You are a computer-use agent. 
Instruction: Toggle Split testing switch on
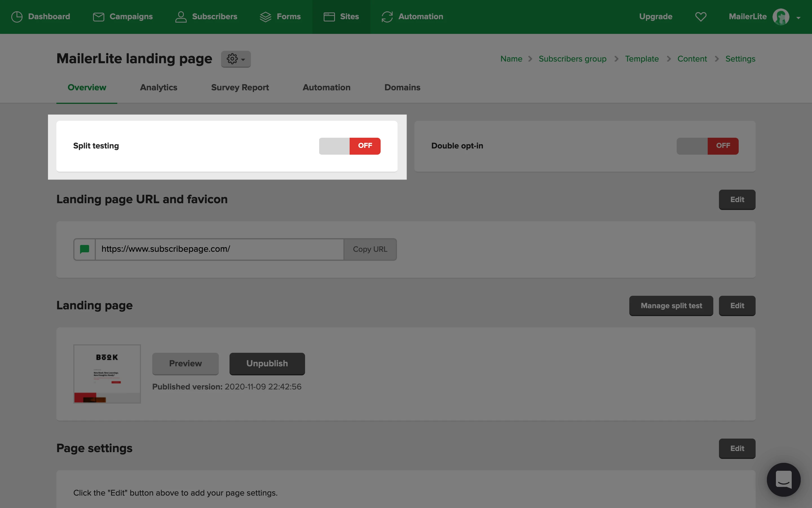click(350, 146)
